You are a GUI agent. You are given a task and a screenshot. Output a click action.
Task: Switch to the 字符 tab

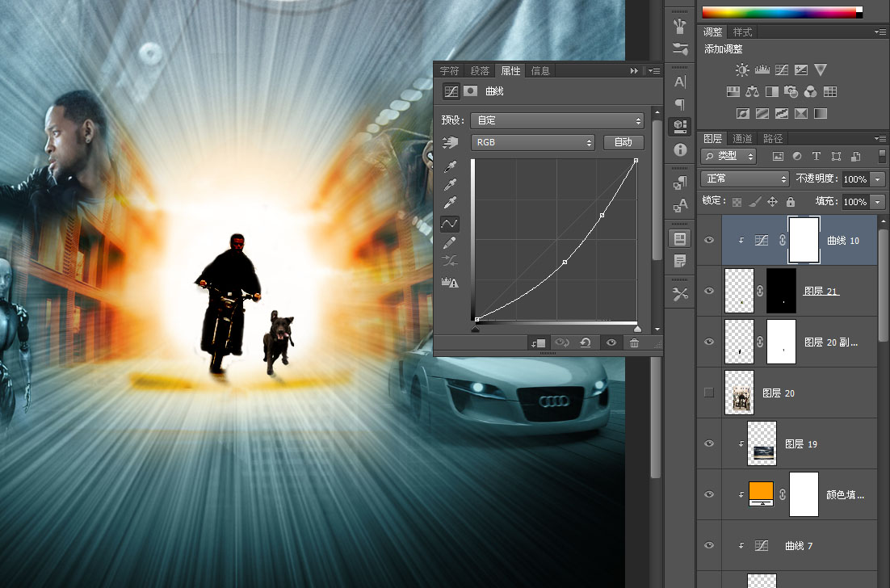click(449, 71)
